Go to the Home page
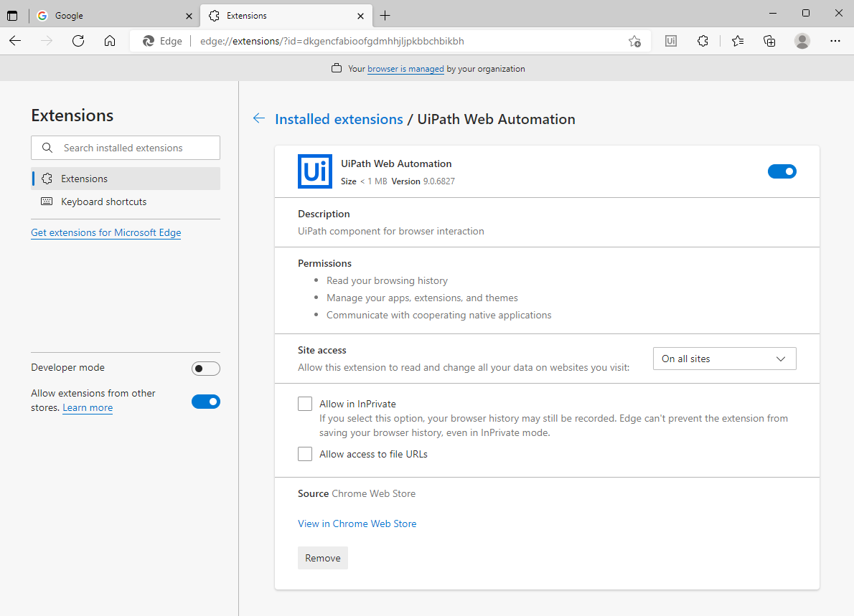The image size is (854, 616). 110,41
